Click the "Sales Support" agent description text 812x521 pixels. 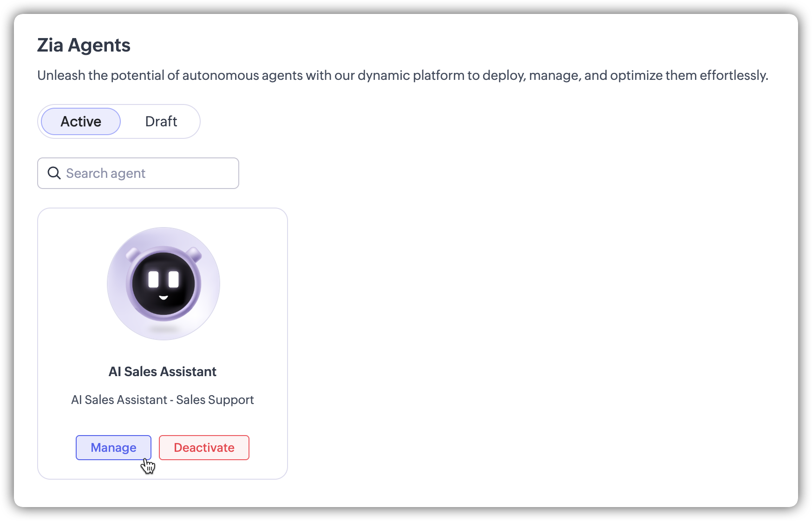tap(215, 400)
